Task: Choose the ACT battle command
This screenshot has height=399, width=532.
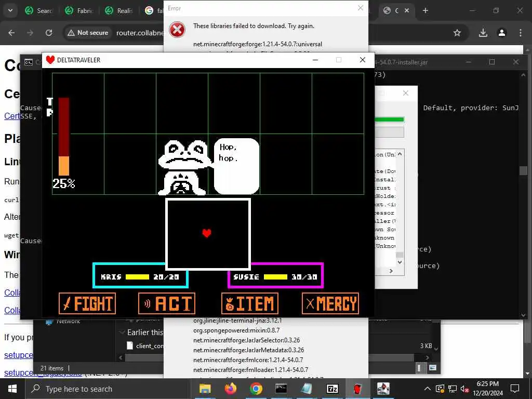Action: [167, 303]
